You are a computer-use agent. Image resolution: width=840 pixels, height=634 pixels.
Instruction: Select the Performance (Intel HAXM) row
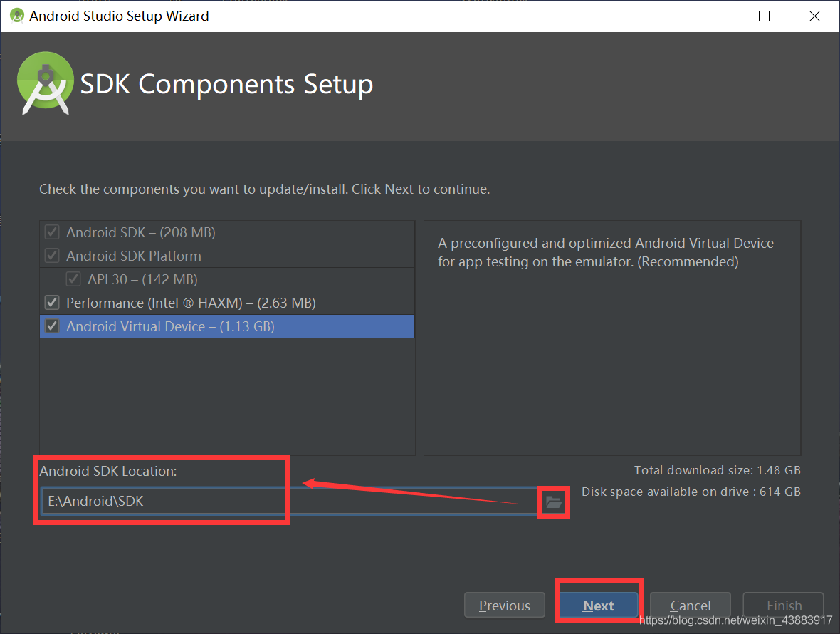tap(226, 303)
